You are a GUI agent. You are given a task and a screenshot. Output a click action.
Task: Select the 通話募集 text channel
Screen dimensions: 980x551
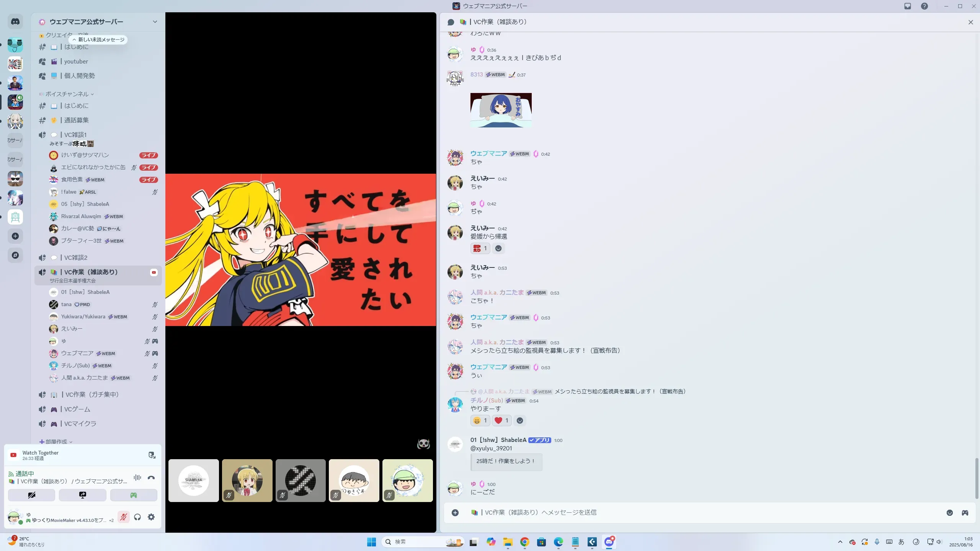click(76, 120)
